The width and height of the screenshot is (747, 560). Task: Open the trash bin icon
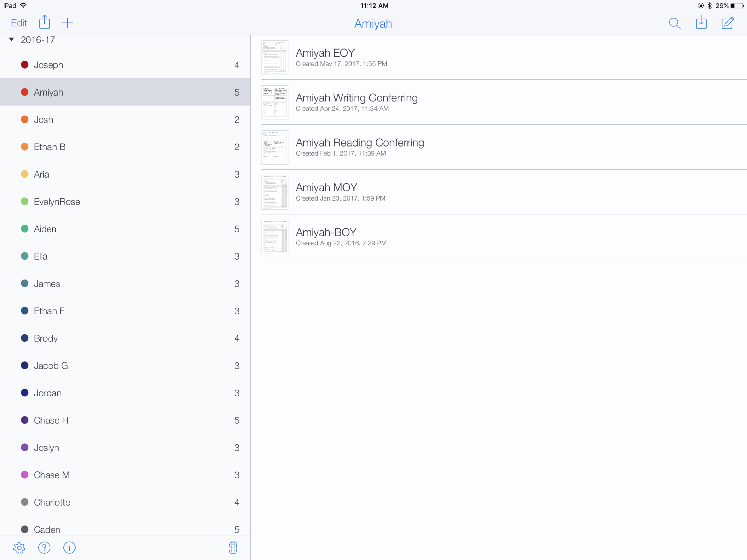pyautogui.click(x=233, y=547)
